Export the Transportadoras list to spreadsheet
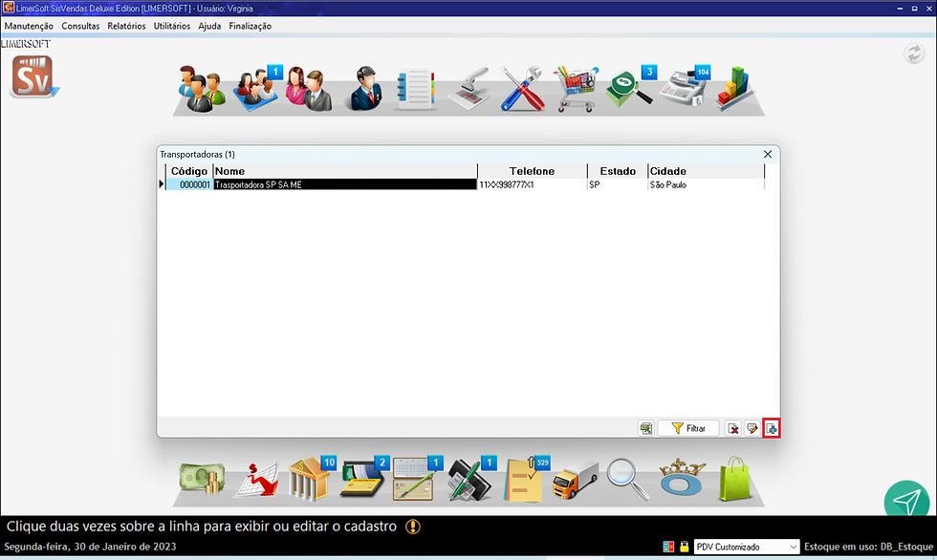 coord(646,428)
